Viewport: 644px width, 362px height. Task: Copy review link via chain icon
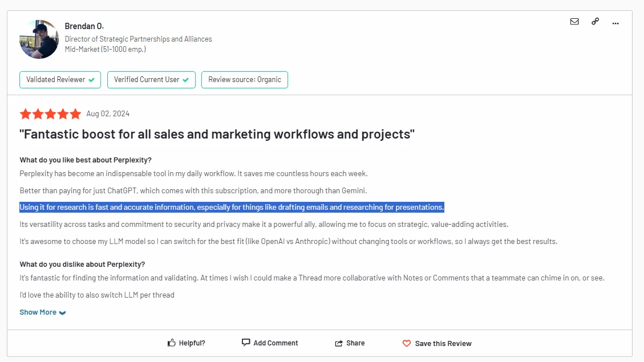595,22
